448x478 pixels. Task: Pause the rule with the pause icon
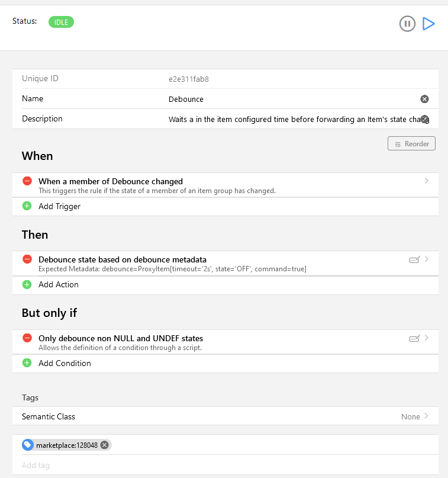coord(407,24)
